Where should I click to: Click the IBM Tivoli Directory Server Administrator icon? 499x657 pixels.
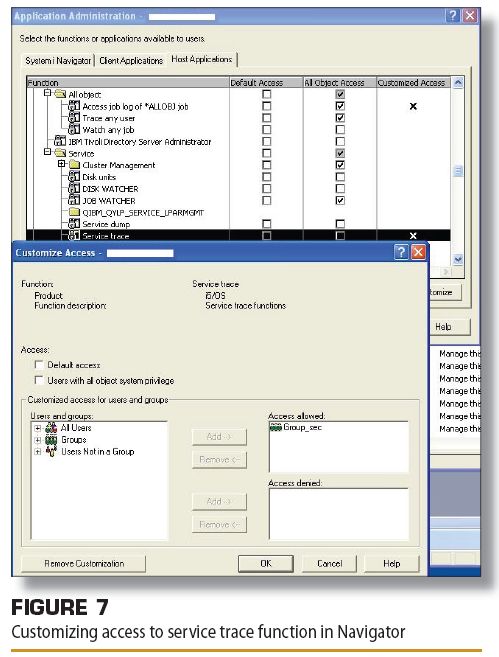click(x=60, y=141)
